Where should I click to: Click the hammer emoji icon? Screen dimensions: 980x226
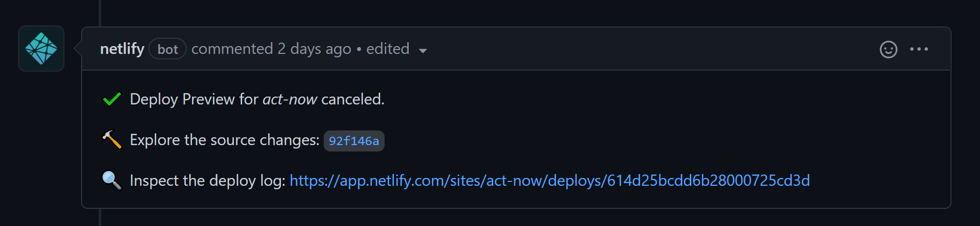(x=112, y=140)
